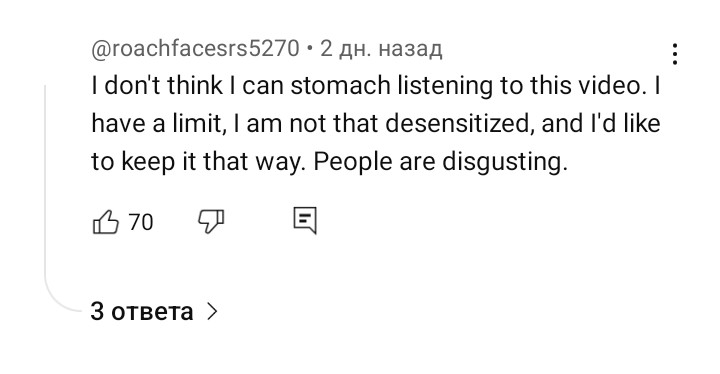Like the comment with thumbs-up icon
Image resolution: width=720 pixels, height=374 pixels.
click(106, 222)
